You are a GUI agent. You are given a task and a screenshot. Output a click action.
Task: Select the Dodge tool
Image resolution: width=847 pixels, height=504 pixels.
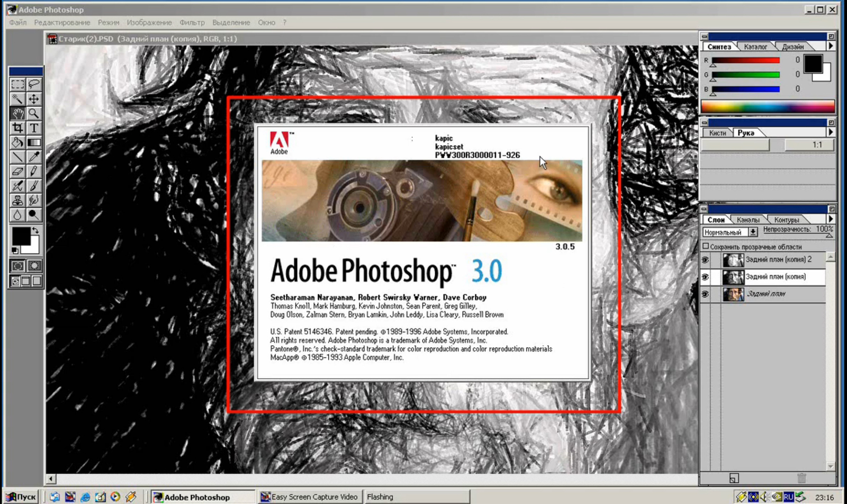[34, 215]
